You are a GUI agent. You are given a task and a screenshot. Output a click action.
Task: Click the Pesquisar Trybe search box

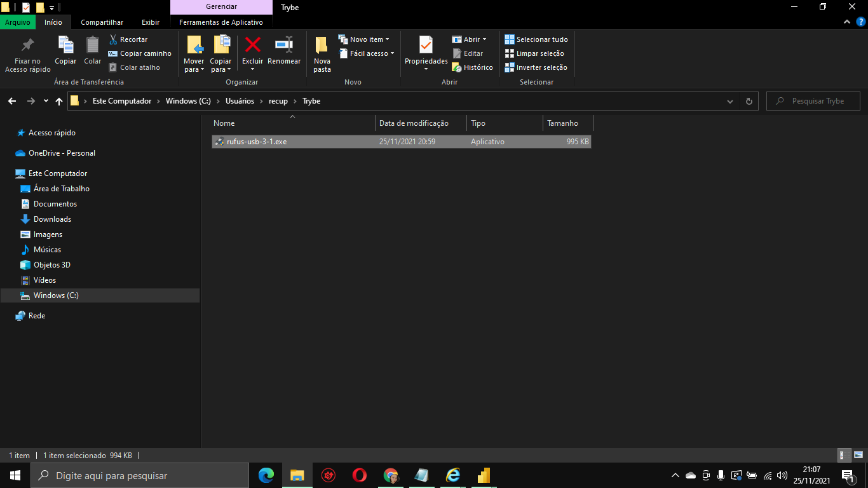coord(813,101)
